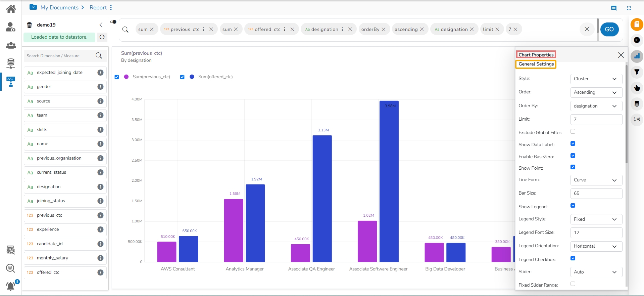Click the search magnifier in query bar
Screen dimensions: 644x296
coord(126,30)
